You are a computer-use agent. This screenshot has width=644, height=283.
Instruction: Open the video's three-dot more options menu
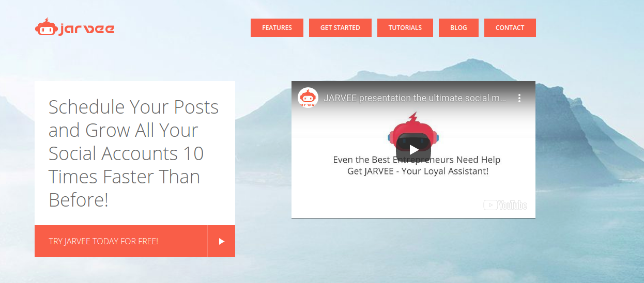519,98
